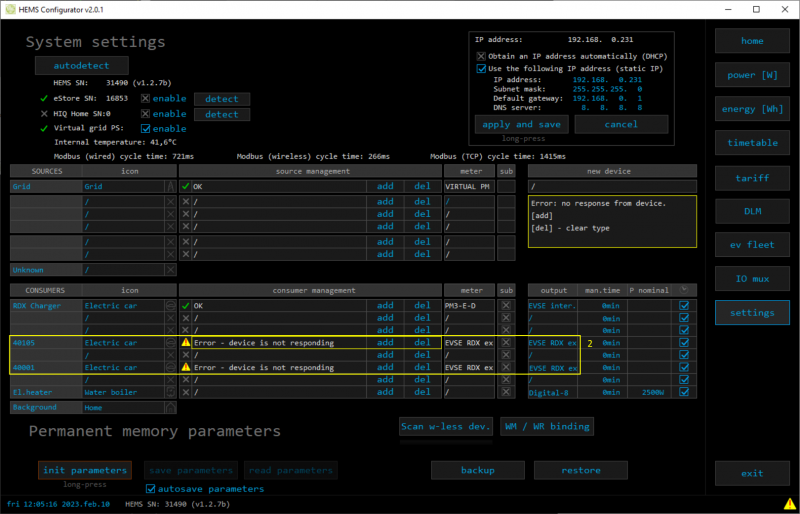Toggle eStore enable checkbox
This screenshot has height=514, width=800.
[146, 99]
